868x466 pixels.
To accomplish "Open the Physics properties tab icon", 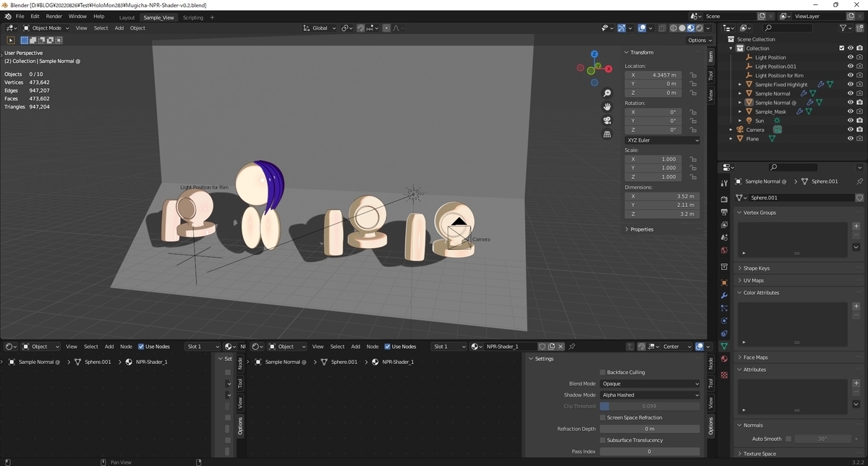I will (724, 321).
